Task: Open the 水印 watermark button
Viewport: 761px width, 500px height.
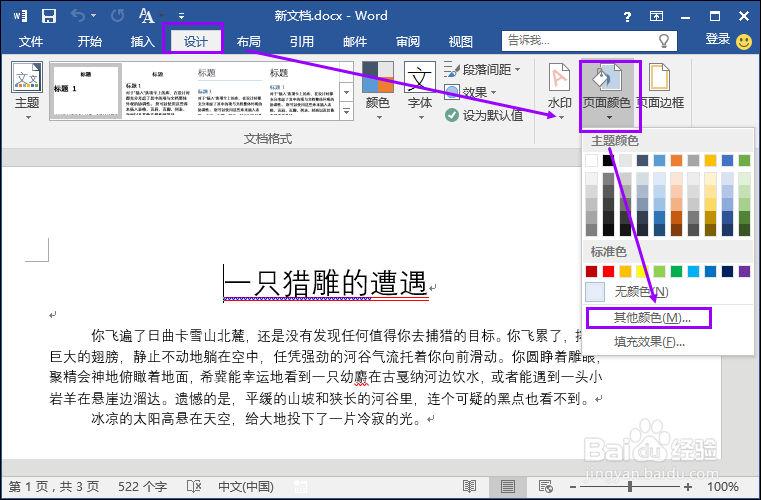Action: (560, 91)
